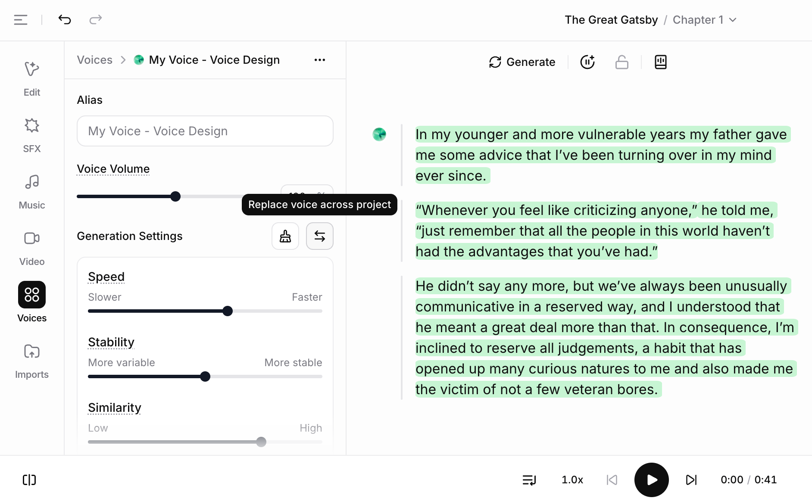Expand the Chapter 1 dropdown
Image resolution: width=812 pixels, height=504 pixels.
705,20
